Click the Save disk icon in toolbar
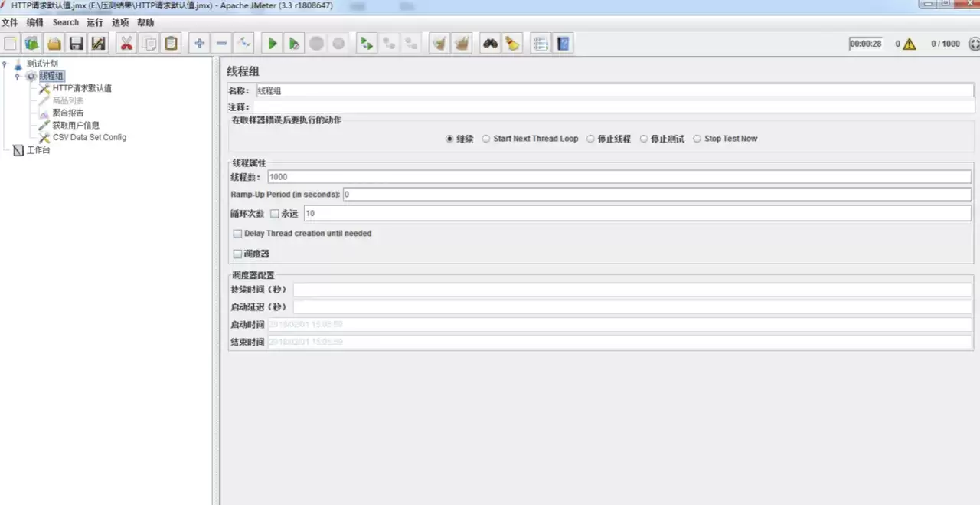The height and width of the screenshot is (505, 980). pyautogui.click(x=76, y=44)
